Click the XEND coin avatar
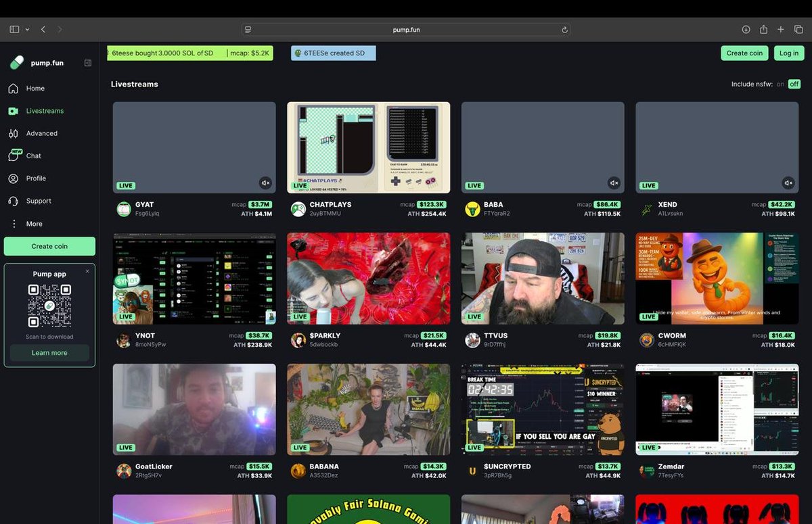This screenshot has height=524, width=812. (x=647, y=209)
